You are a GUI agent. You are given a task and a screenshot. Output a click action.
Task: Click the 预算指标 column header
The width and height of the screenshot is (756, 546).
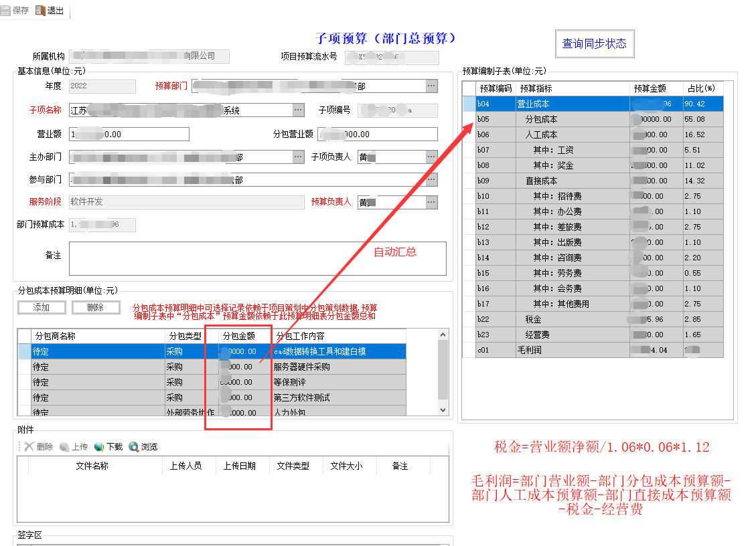(x=573, y=88)
